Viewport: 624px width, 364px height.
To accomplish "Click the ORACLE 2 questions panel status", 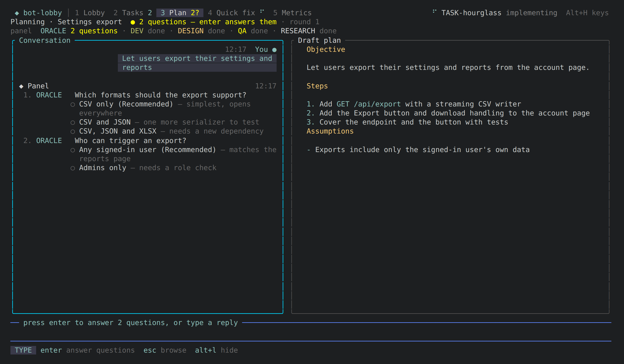I will (x=79, y=31).
